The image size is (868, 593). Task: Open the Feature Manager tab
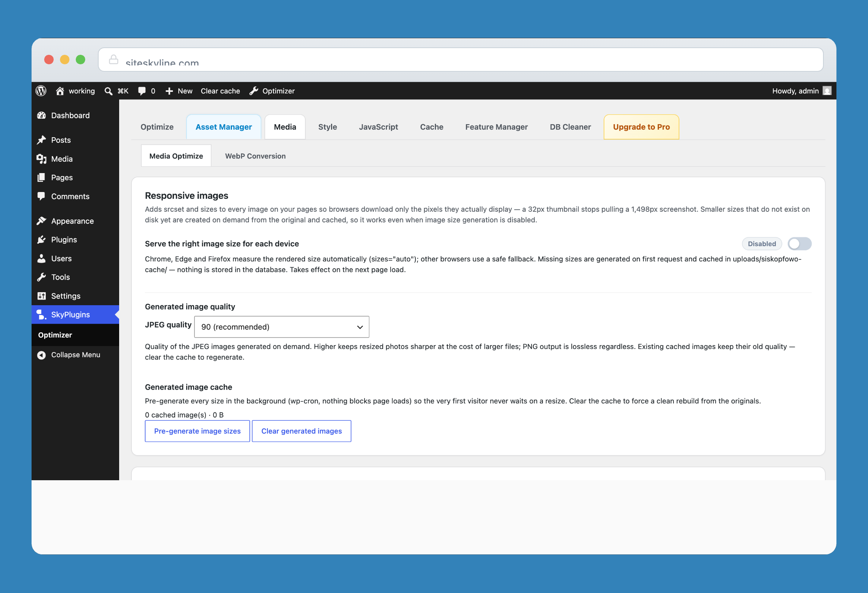(x=496, y=127)
